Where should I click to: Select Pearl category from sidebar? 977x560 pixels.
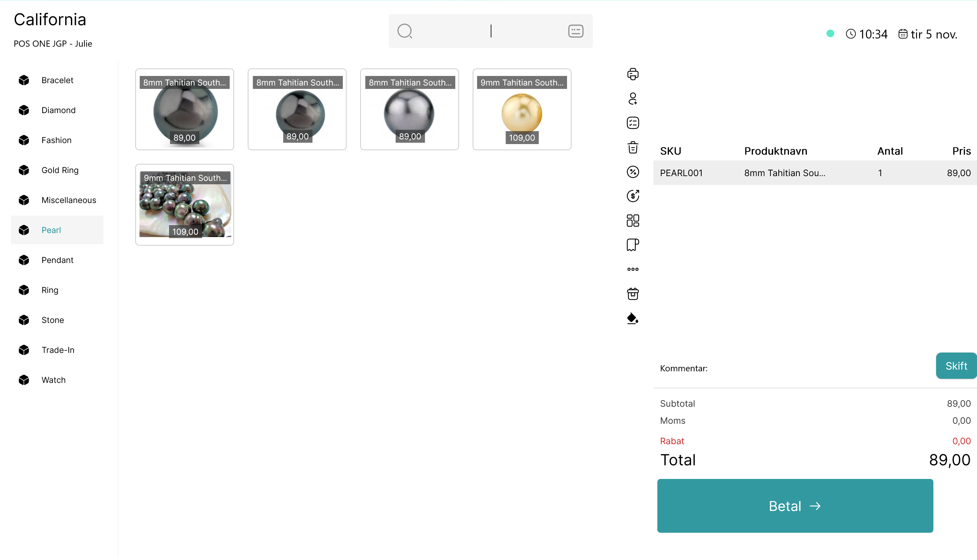coord(51,229)
